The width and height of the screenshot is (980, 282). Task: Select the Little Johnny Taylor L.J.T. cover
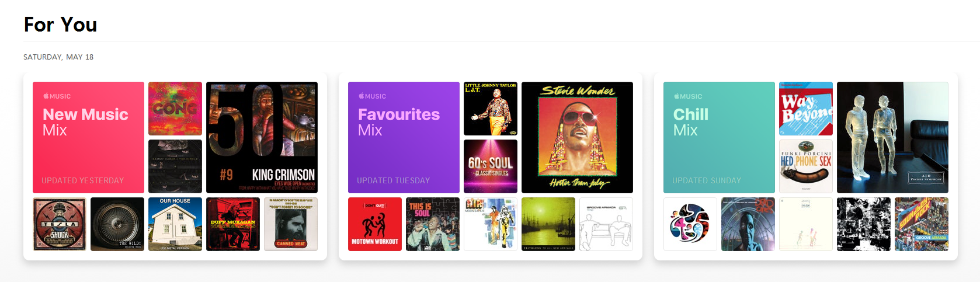coord(491,109)
